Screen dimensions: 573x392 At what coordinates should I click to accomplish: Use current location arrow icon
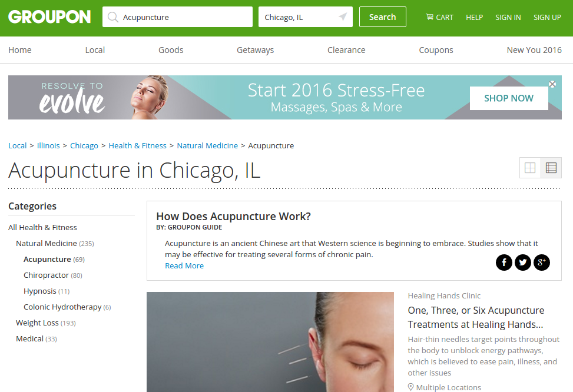(343, 16)
